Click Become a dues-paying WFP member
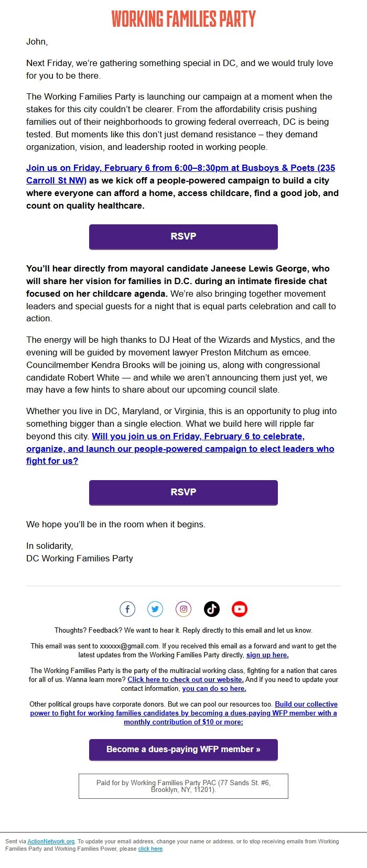 (183, 750)
